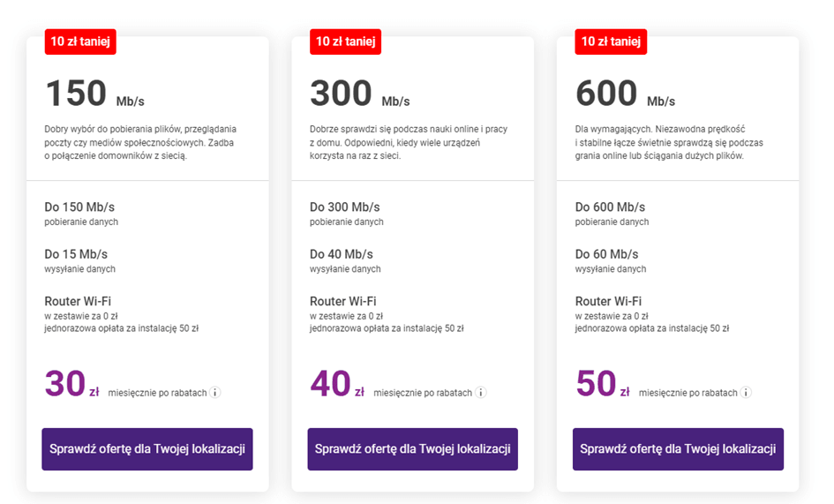Click the red badge on 300 Mb/s card
This screenshot has height=504, width=834.
coord(346,41)
